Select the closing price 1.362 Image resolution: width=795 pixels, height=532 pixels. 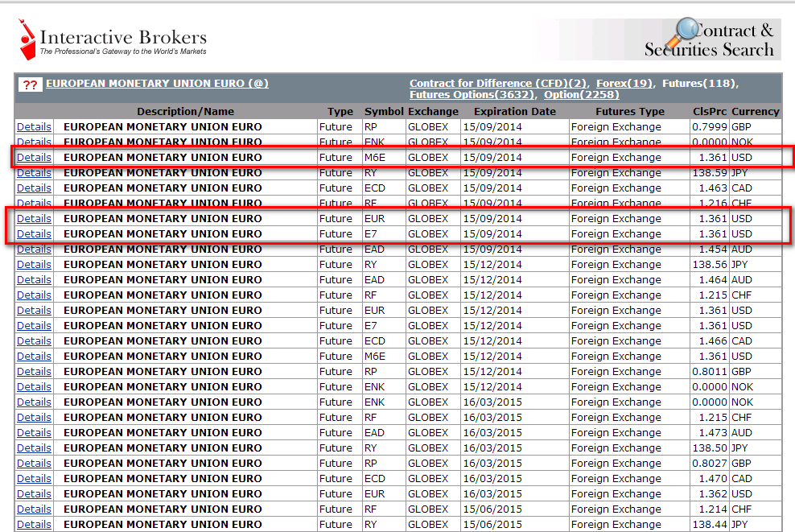(713, 493)
